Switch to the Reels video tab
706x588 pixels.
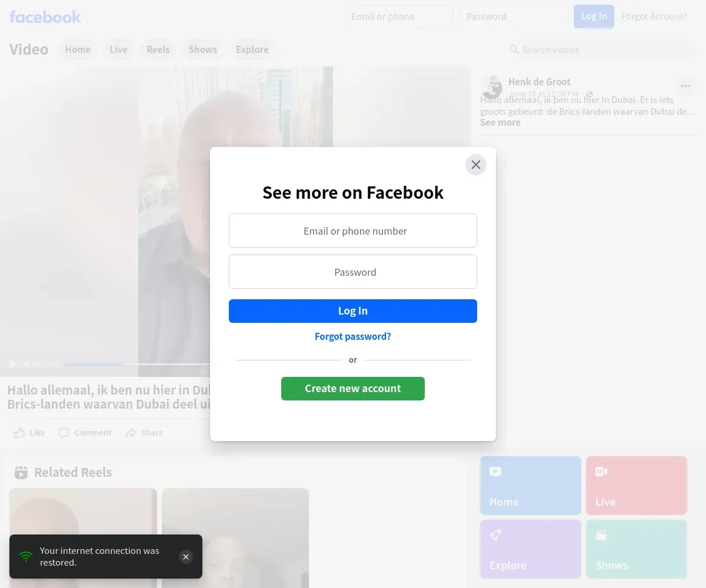click(158, 49)
